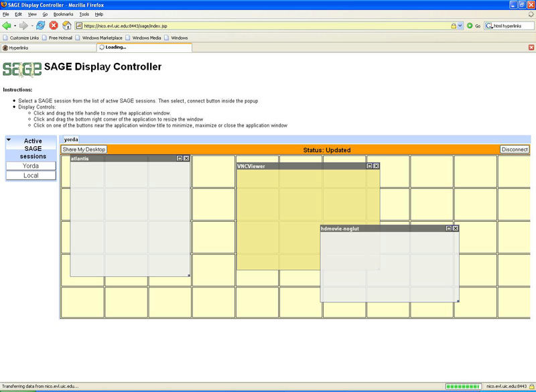Click the Share My Desktop button
This screenshot has height=392, width=536.
(84, 149)
